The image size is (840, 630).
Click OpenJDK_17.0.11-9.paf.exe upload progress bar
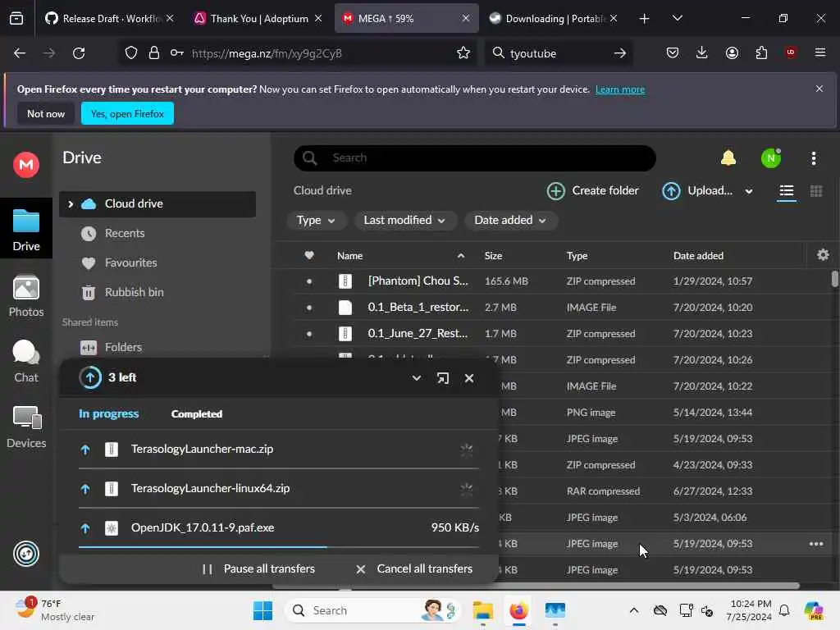pos(279,547)
